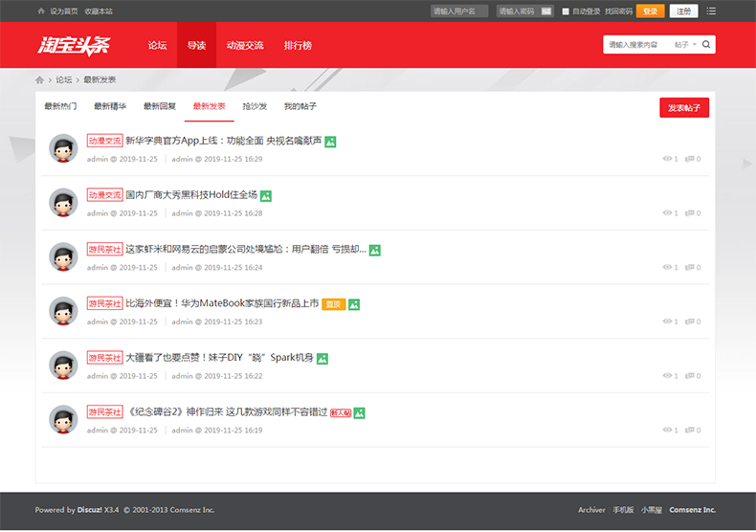Enable the 自动登录 checkbox
The height and width of the screenshot is (532, 756).
(x=566, y=11)
